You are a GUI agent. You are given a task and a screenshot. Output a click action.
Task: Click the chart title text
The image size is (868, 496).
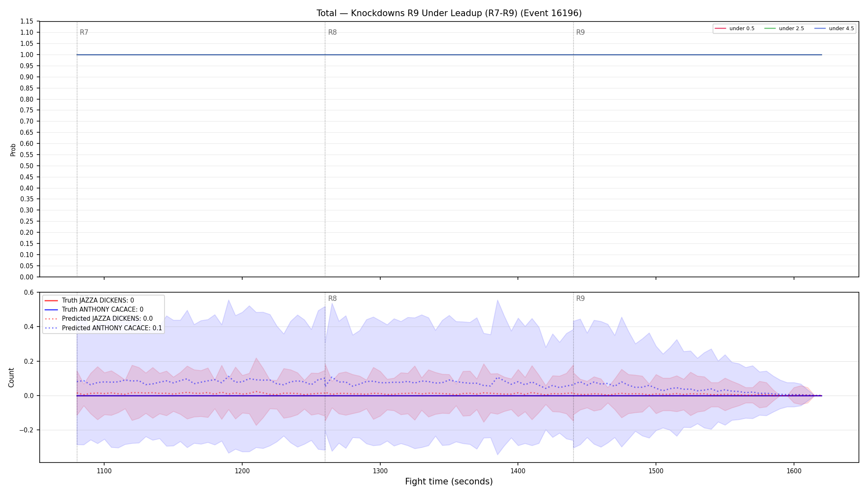pos(449,13)
